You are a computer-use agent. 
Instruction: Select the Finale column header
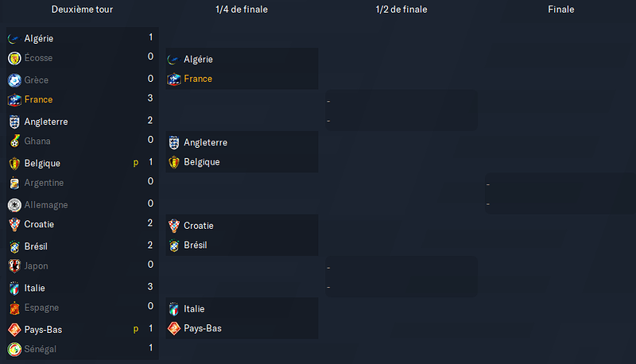[561, 10]
